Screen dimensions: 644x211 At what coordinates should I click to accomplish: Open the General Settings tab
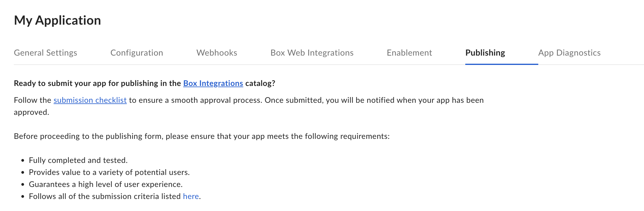coord(45,53)
